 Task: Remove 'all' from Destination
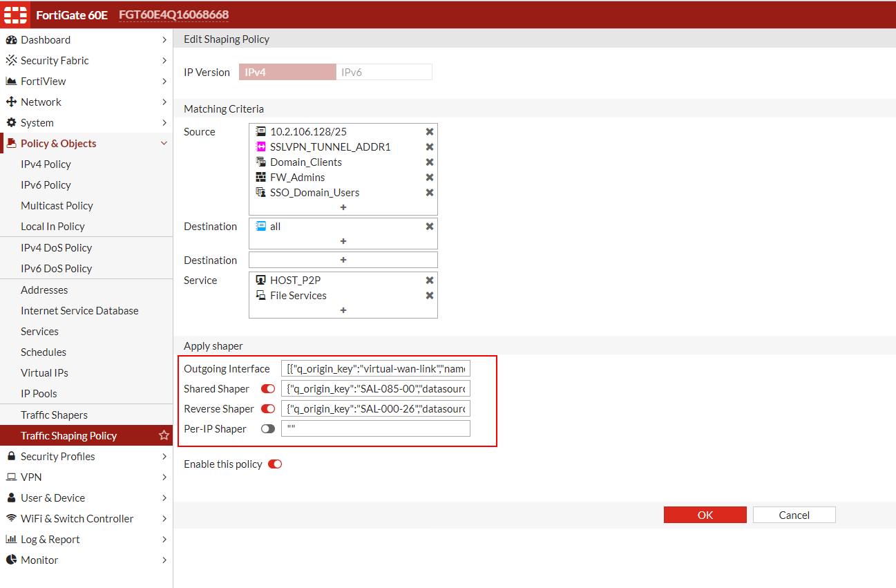430,227
